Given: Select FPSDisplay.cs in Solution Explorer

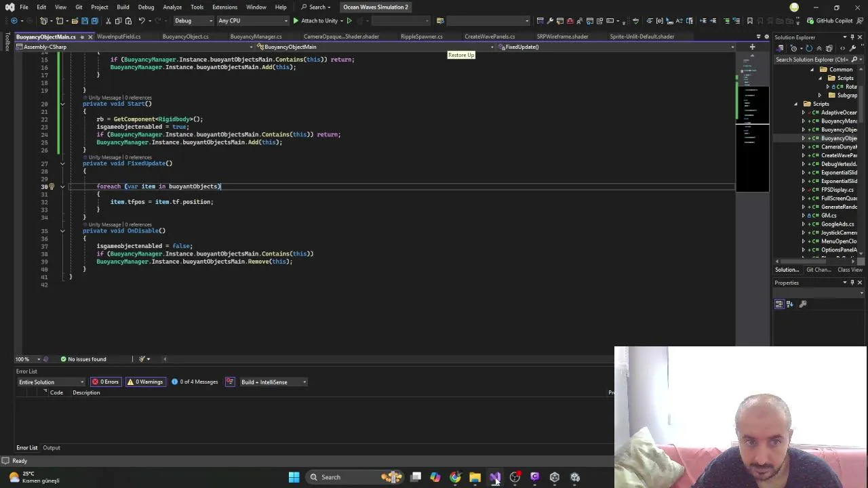Looking at the screenshot, I should tap(837, 190).
